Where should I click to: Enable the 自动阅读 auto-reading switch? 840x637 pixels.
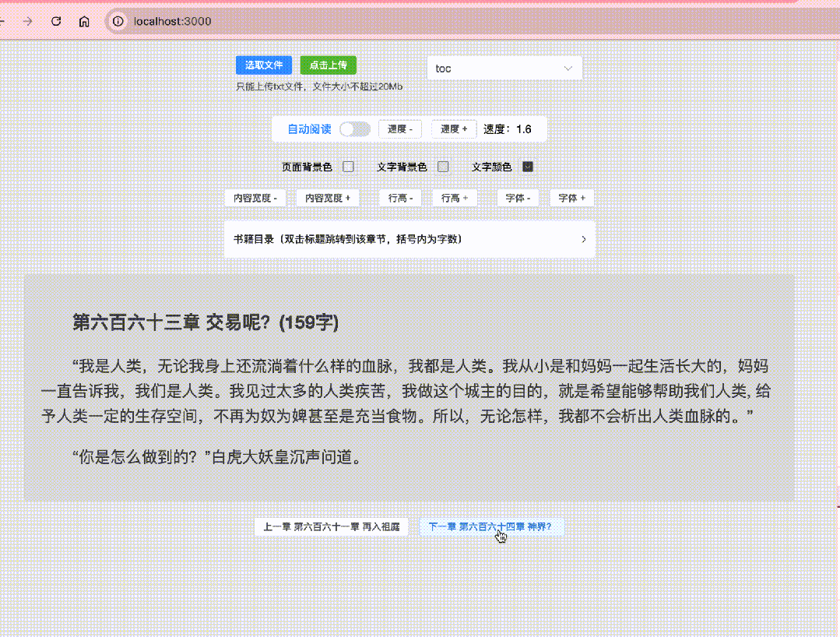tap(354, 128)
